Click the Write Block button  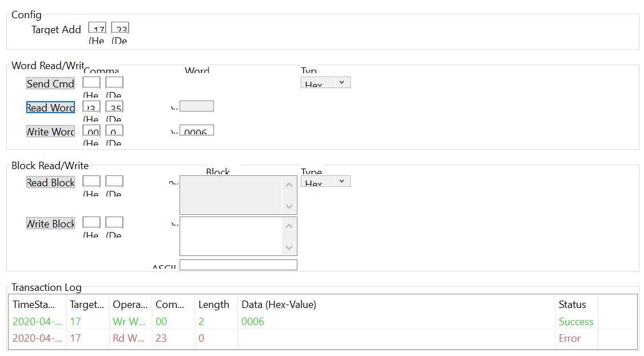coord(50,223)
